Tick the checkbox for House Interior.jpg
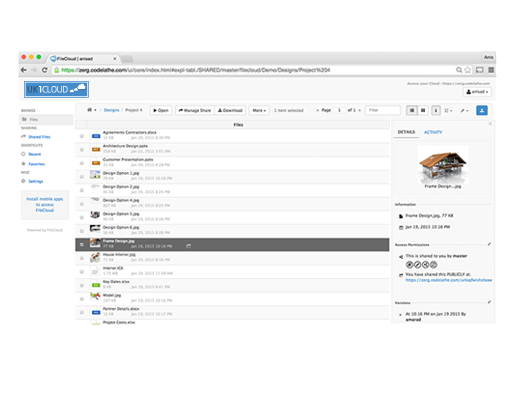Screen dimensions: 517x397 (82, 258)
